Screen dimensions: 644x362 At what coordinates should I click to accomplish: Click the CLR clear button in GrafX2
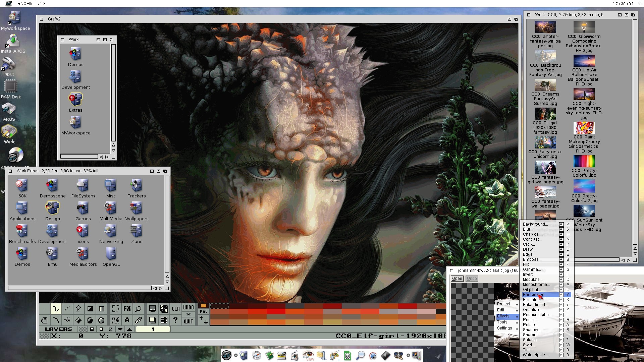point(175,309)
